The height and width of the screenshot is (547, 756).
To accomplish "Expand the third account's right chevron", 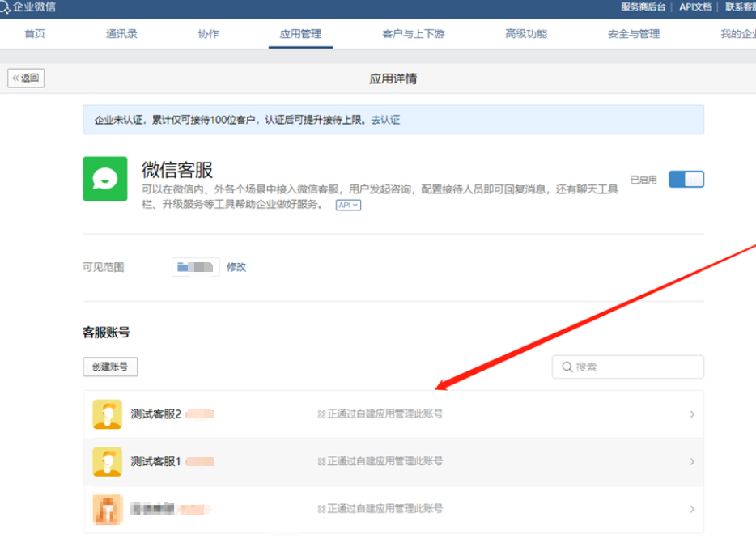I will coord(691,509).
